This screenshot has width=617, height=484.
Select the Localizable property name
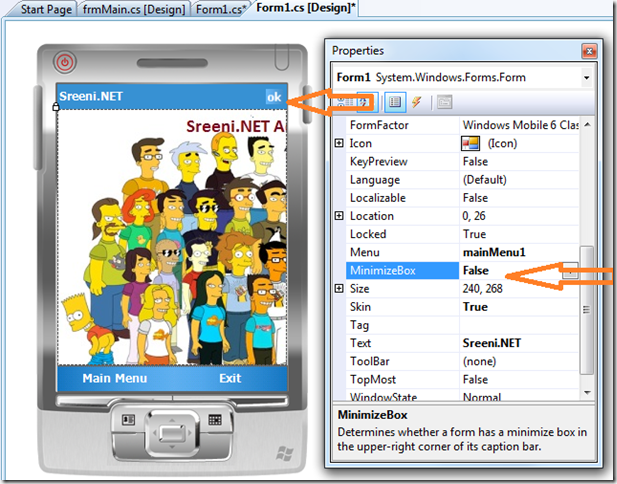click(x=378, y=198)
